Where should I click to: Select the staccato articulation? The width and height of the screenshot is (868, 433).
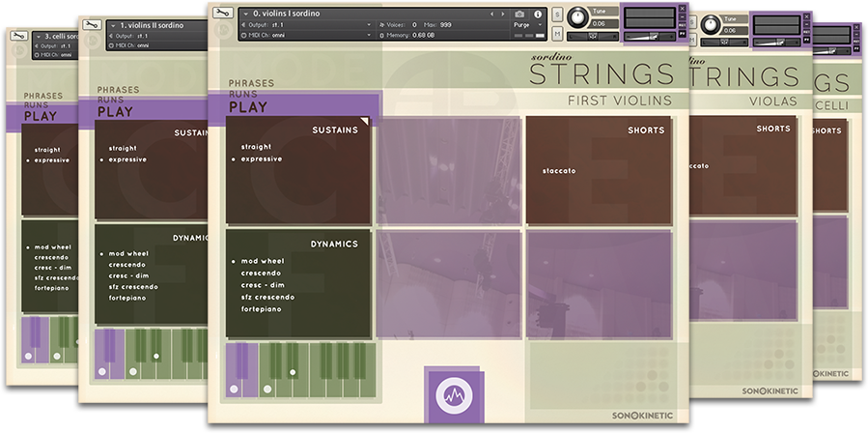pyautogui.click(x=559, y=171)
